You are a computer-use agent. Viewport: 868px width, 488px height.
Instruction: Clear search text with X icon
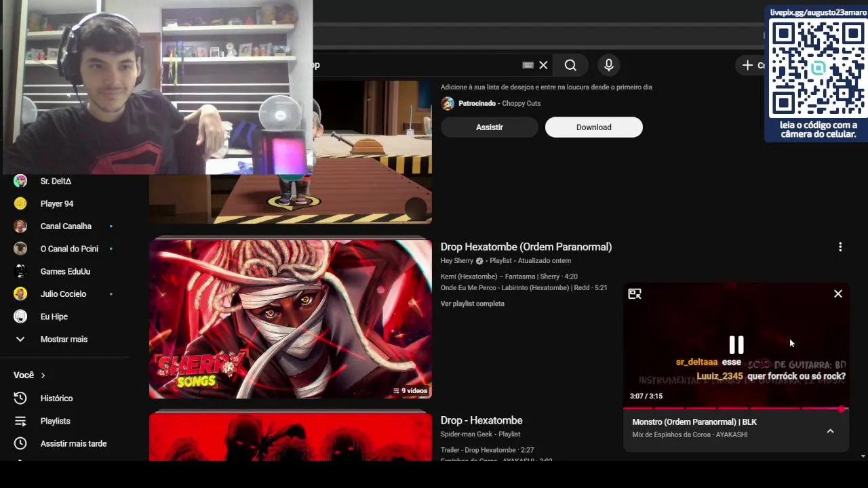[543, 65]
